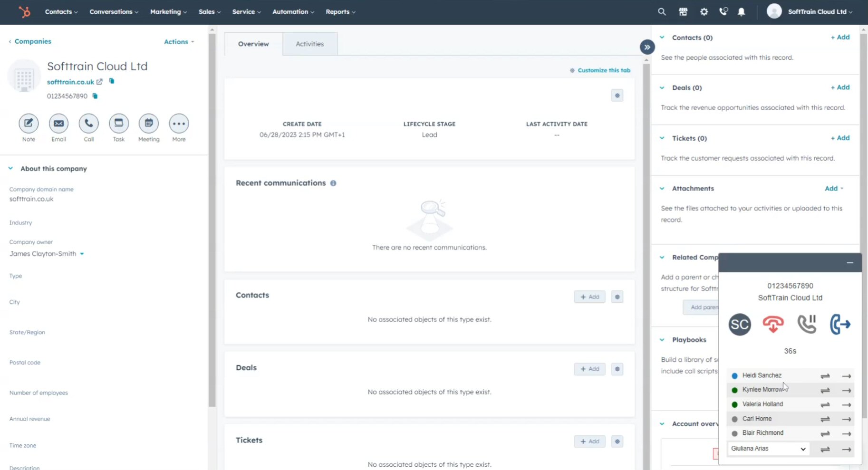
Task: Click + Add on the Deals card
Action: (589, 369)
